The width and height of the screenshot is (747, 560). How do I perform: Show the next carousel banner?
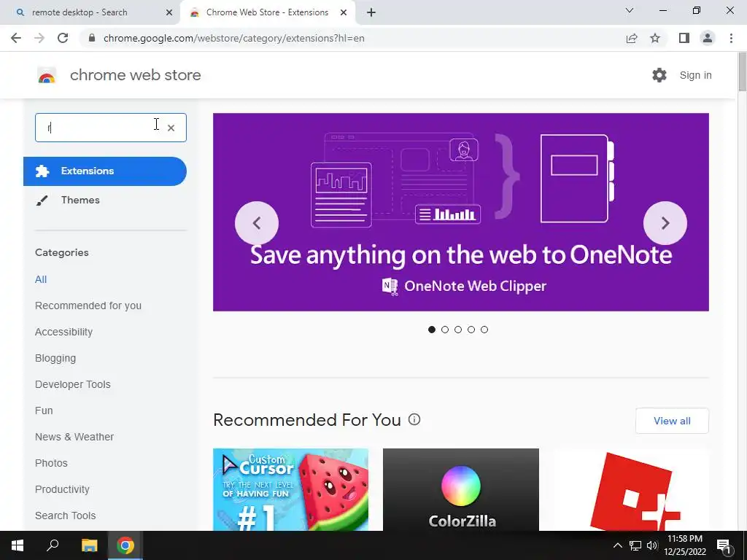(665, 223)
